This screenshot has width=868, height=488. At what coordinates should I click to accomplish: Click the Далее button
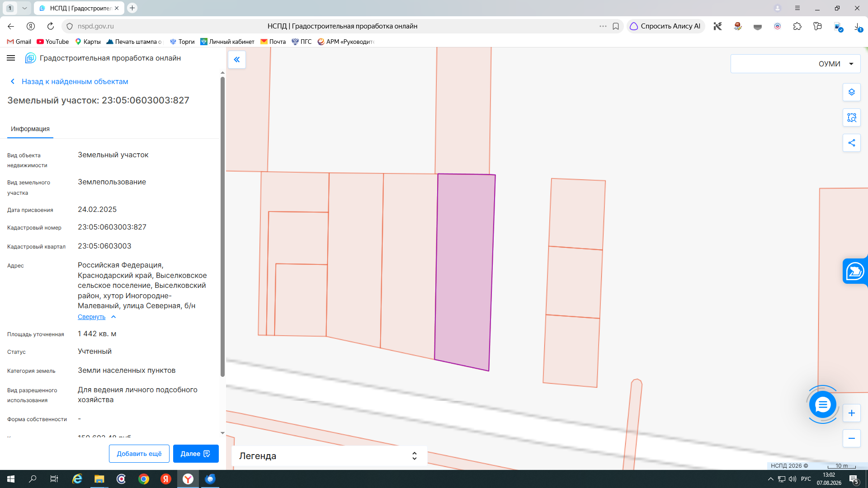[196, 454]
